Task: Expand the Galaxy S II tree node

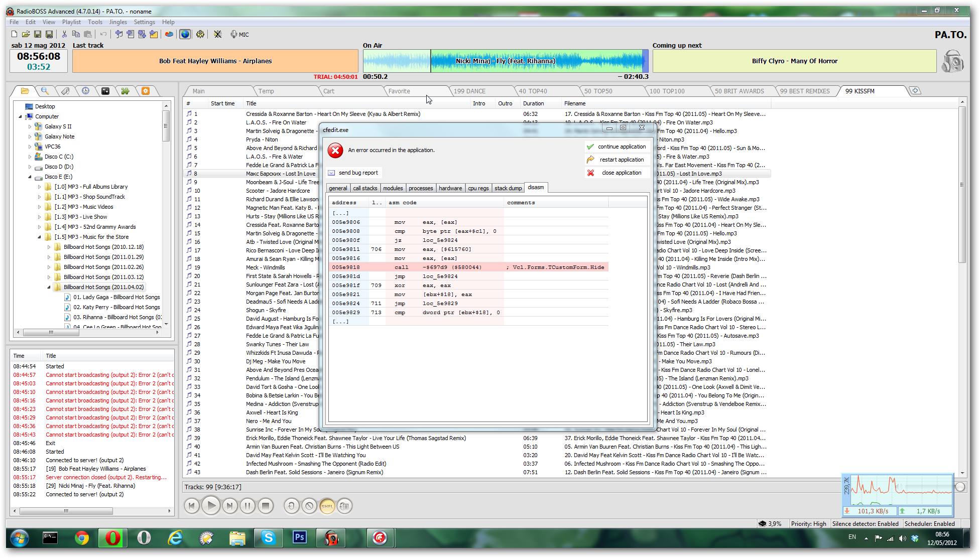Action: (30, 126)
